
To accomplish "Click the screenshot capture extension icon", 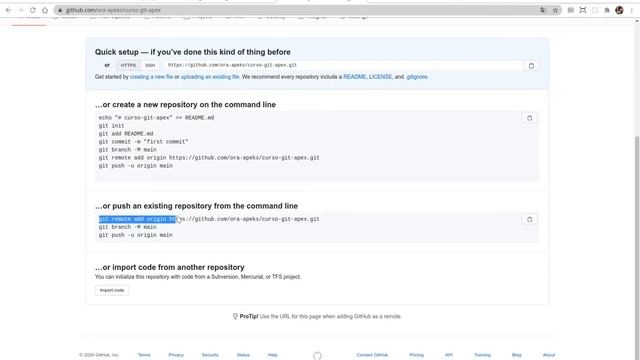I will click(583, 10).
